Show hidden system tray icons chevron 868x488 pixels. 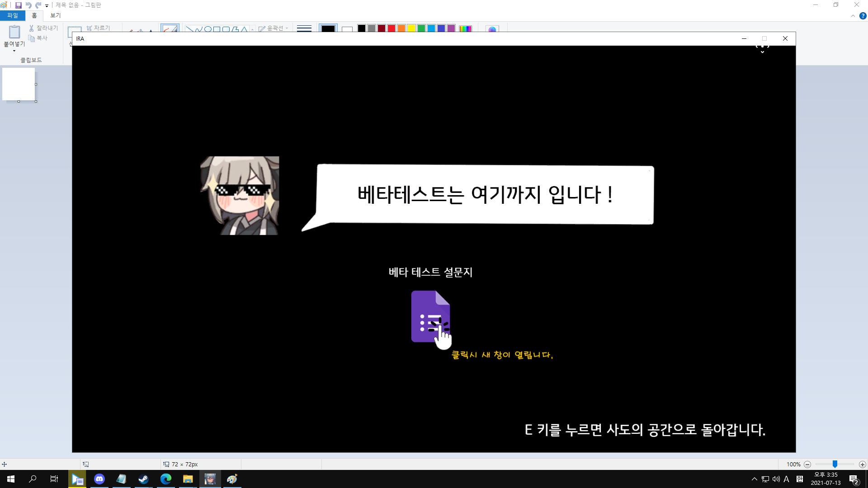point(754,479)
